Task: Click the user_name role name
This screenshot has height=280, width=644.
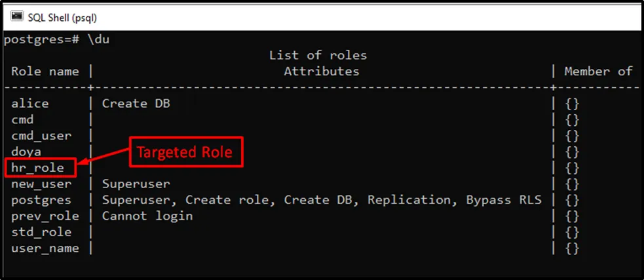Action: point(45,248)
